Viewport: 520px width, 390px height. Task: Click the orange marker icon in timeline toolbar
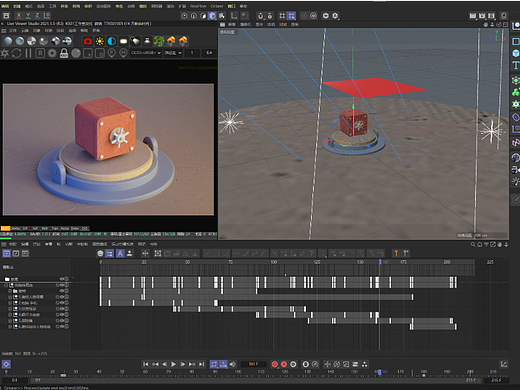(x=396, y=253)
